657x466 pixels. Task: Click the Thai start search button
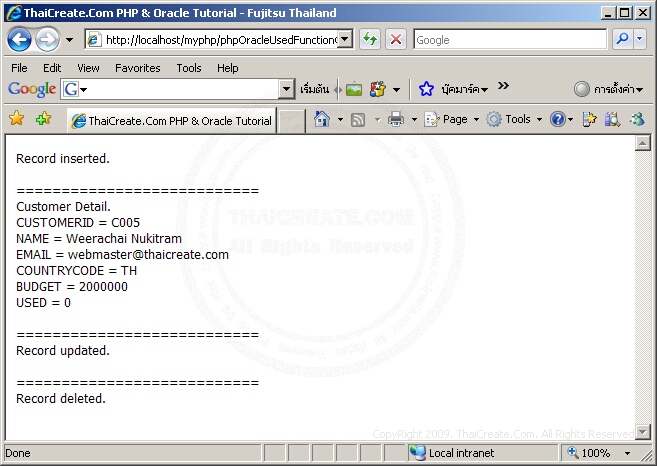point(314,89)
